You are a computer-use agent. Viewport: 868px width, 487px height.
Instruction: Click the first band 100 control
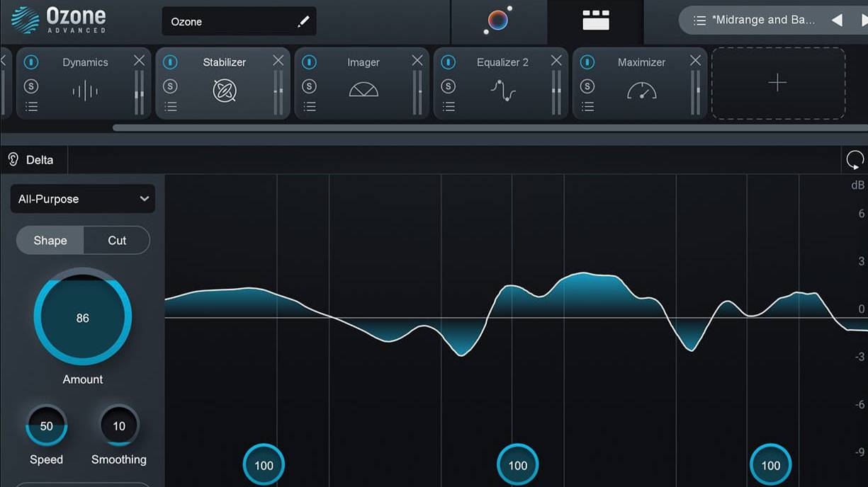point(264,465)
